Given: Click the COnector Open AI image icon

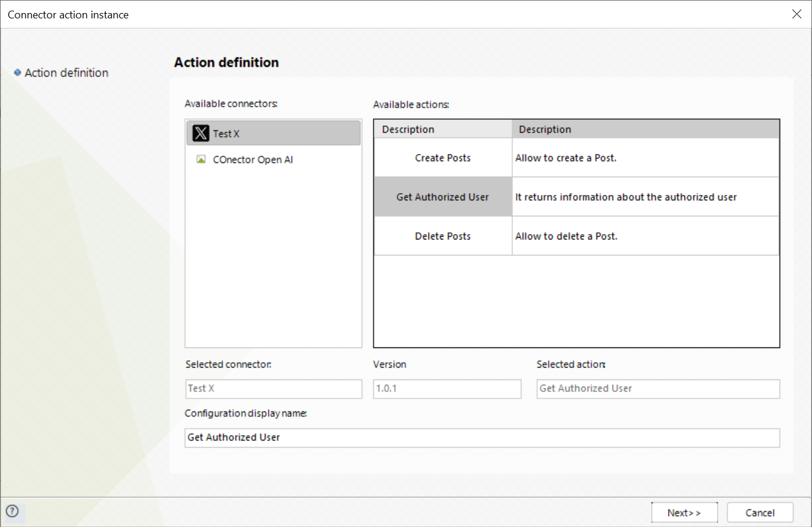Looking at the screenshot, I should click(x=201, y=159).
